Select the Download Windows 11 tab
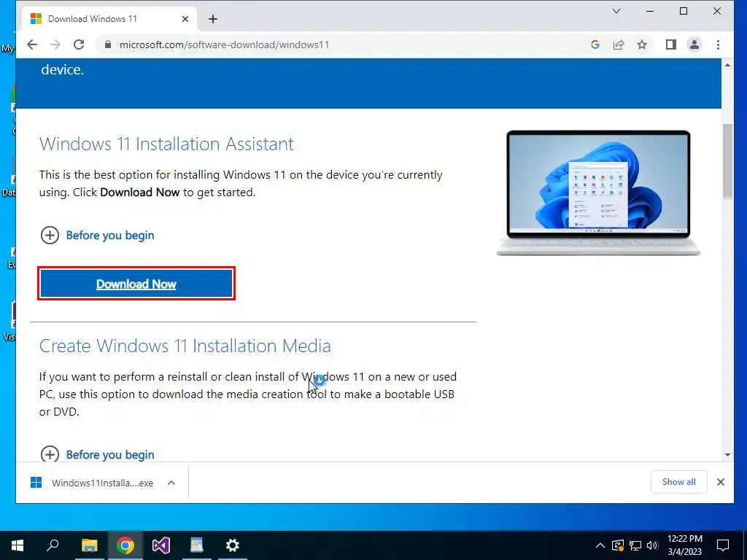The image size is (747, 560). point(109,19)
